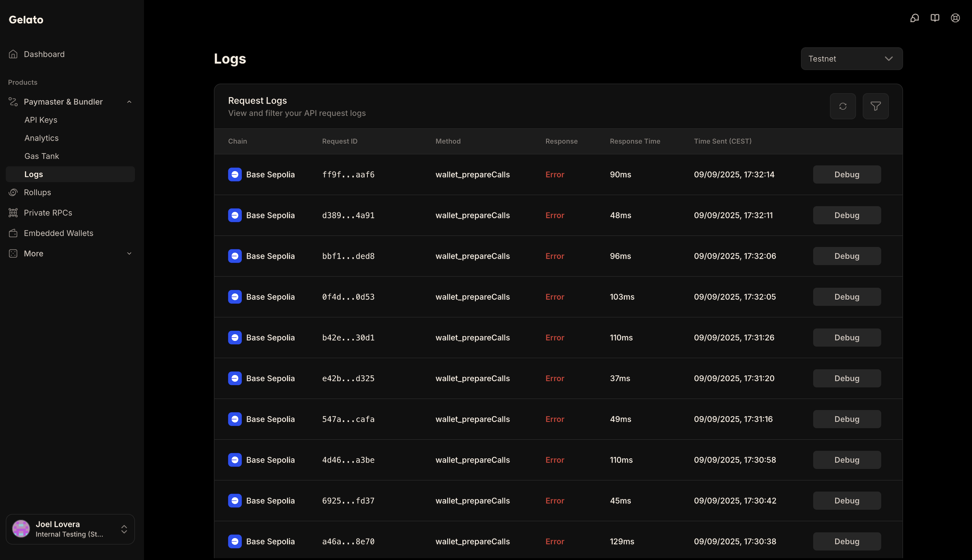Click the Gelato logo
The width and height of the screenshot is (972, 560).
pyautogui.click(x=26, y=20)
